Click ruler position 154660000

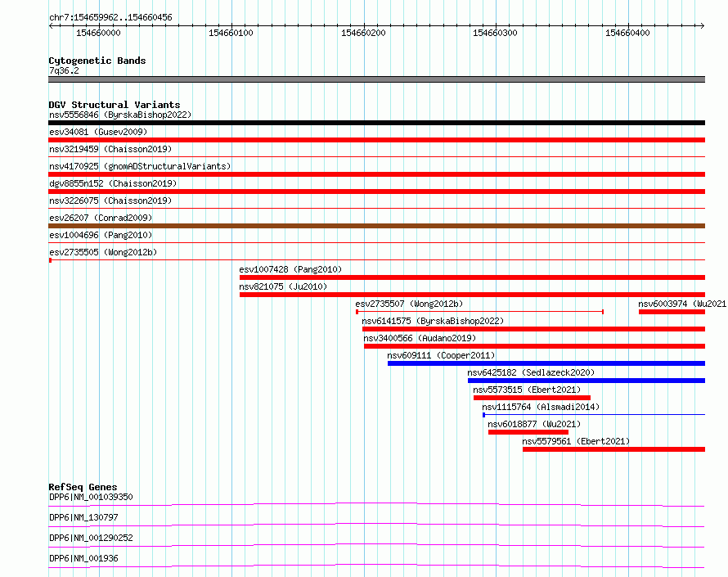pos(98,33)
